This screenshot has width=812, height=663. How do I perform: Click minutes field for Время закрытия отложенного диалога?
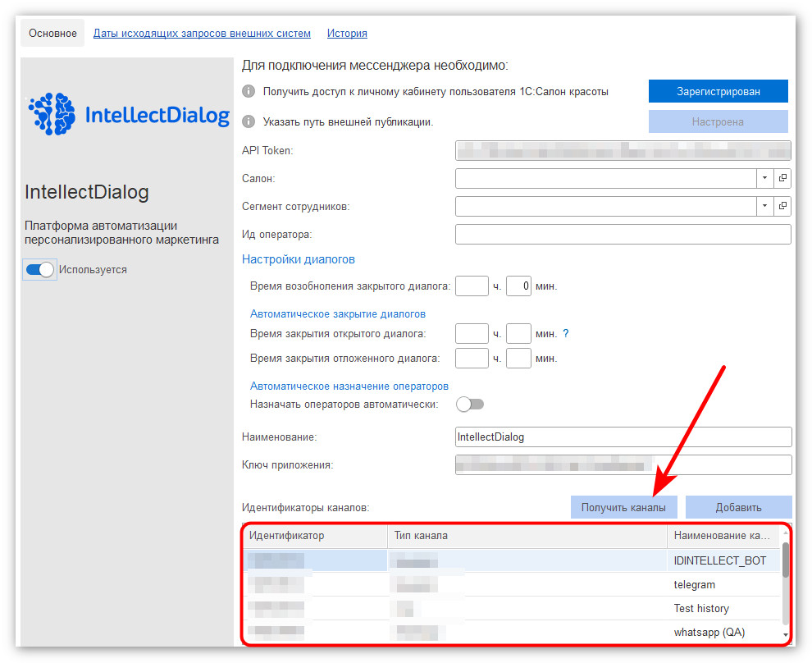point(518,358)
